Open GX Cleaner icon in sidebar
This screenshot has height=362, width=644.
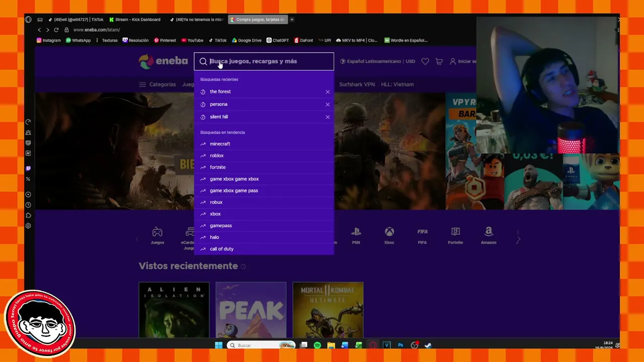coord(28,133)
